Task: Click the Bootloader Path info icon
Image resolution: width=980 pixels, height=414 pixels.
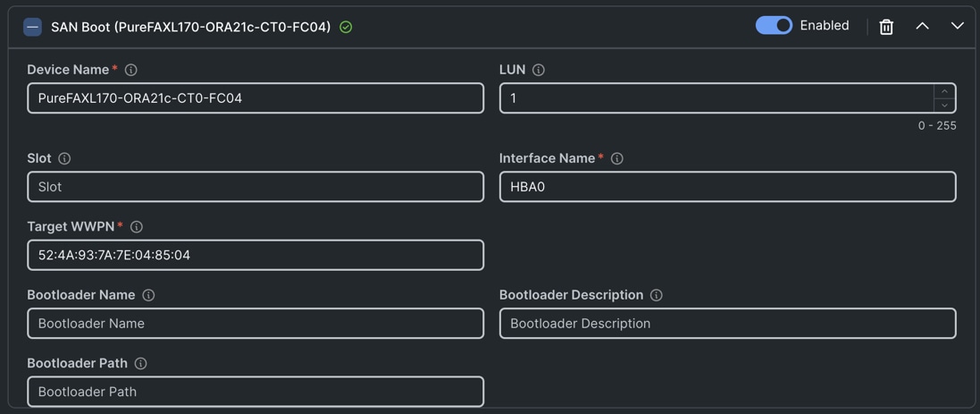Action: point(140,363)
